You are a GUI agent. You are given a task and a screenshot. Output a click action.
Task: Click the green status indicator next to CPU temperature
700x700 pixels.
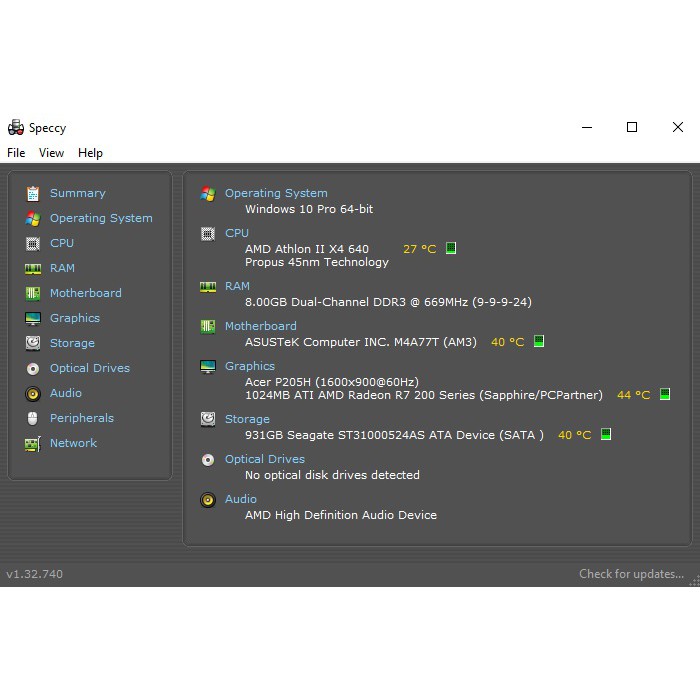[x=451, y=248]
